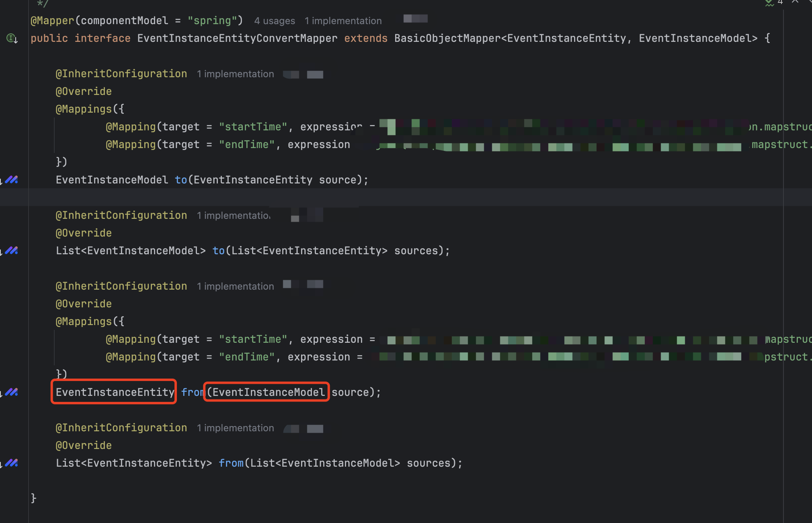Click the BasicObjectMapper type in extends clause

447,39
